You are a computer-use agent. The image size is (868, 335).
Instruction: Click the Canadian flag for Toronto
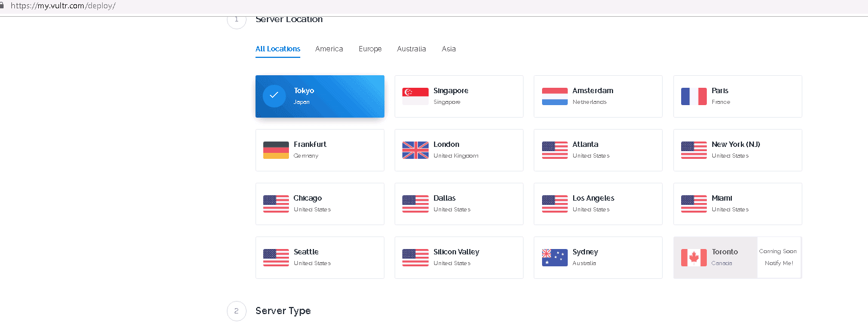point(694,257)
